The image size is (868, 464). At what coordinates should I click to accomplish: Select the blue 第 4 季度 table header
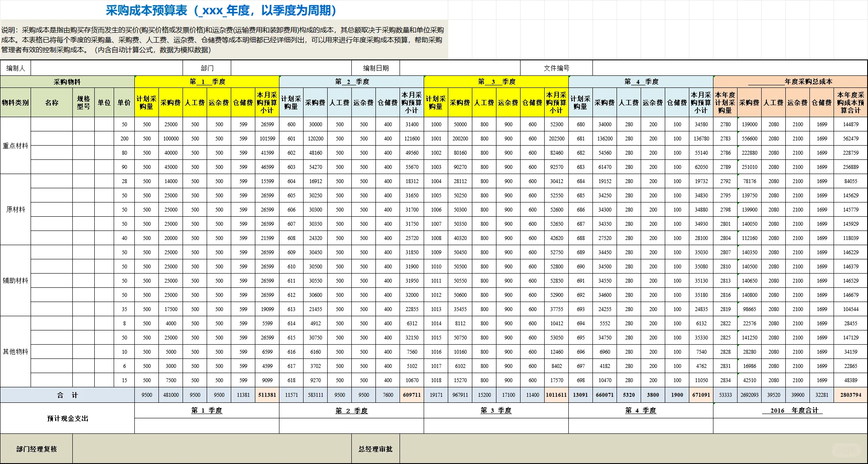tap(641, 82)
